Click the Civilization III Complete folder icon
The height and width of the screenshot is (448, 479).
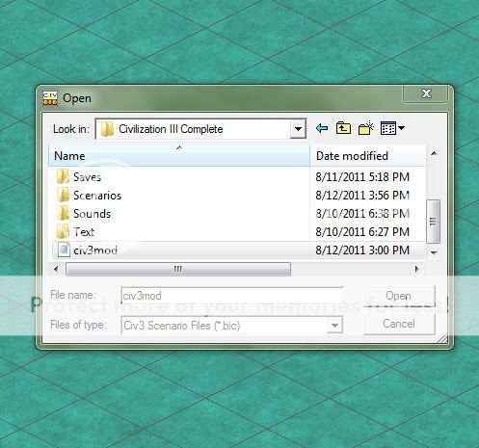(107, 129)
